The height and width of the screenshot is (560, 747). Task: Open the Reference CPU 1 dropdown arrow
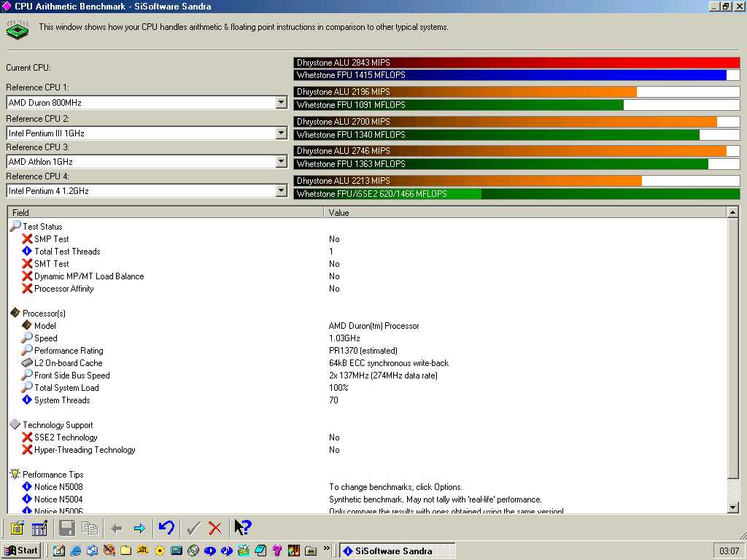tap(281, 102)
